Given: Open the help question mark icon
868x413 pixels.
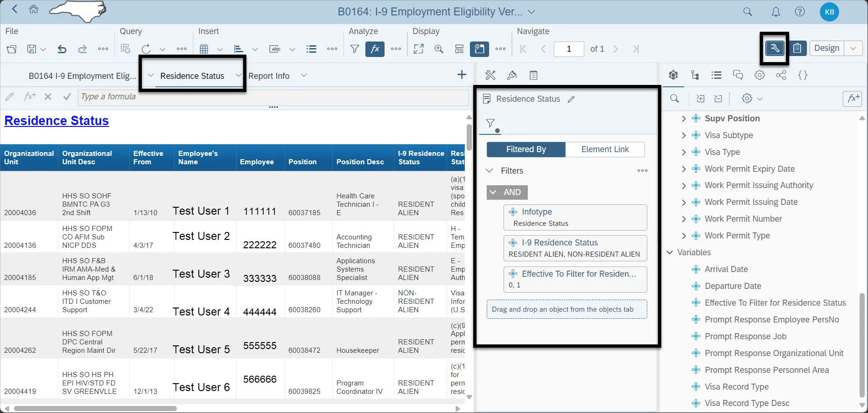Looking at the screenshot, I should 800,12.
